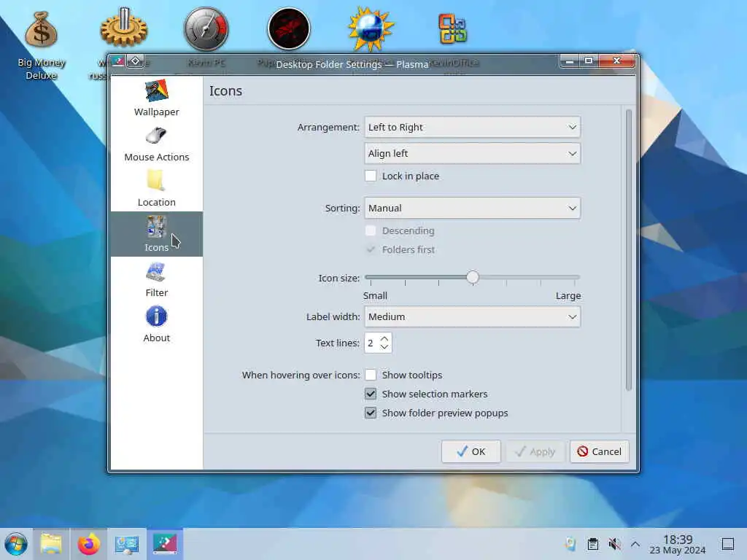Toggle the Descending checkbox
This screenshot has width=747, height=560.
pos(370,230)
